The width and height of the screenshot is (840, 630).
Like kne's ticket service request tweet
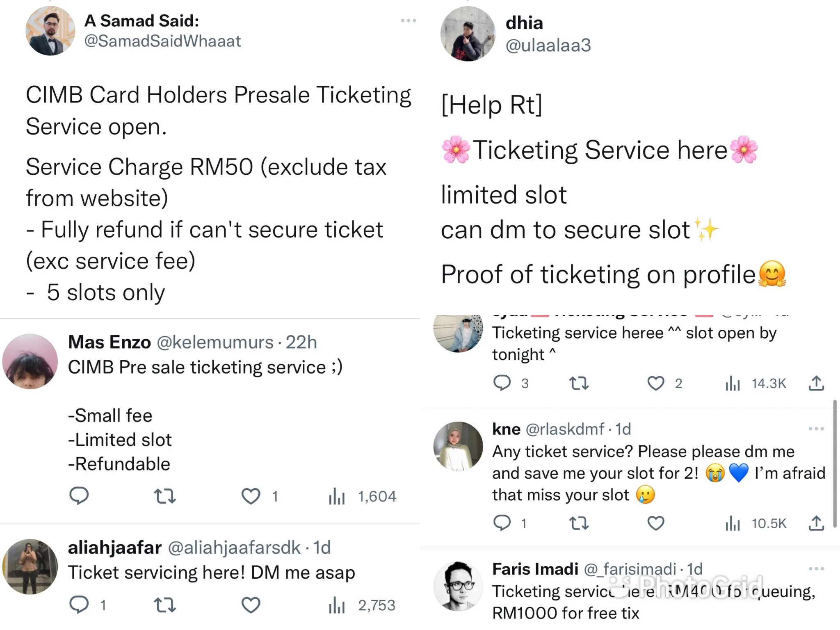[655, 523]
